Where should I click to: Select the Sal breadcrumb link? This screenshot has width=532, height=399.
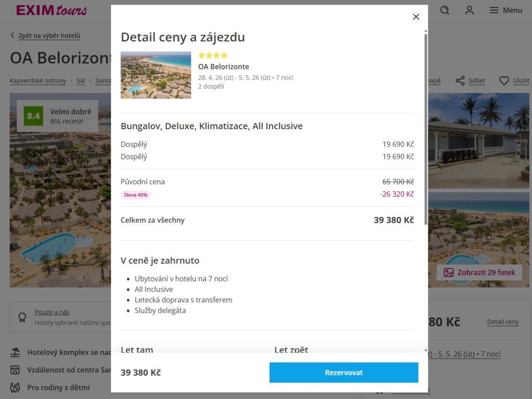coord(80,81)
